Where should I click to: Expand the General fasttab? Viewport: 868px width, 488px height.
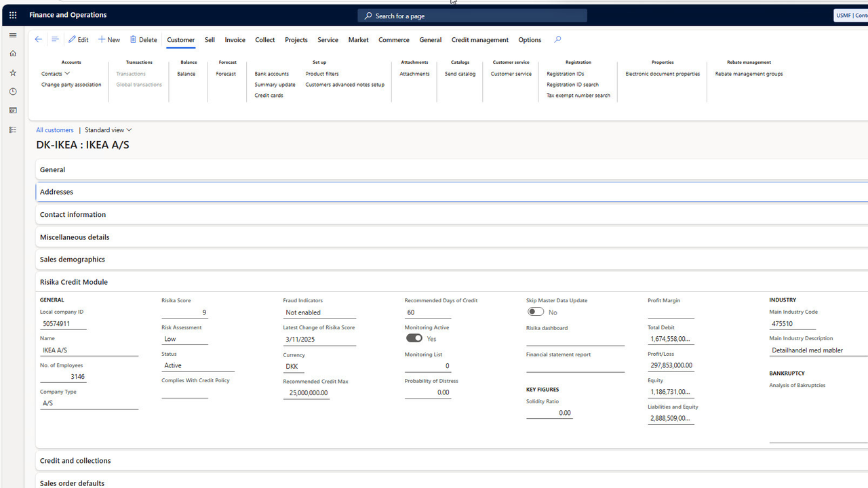(x=452, y=170)
